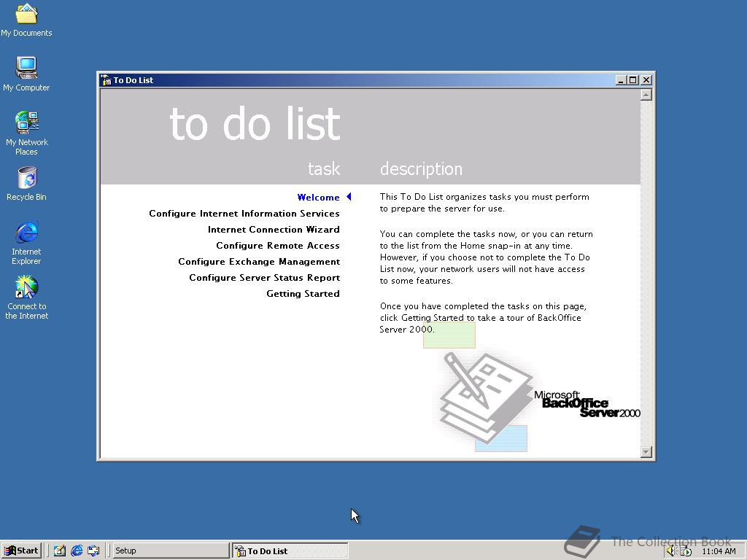This screenshot has height=560, width=747.
Task: Click the To Do List title bar icon
Action: 106,80
